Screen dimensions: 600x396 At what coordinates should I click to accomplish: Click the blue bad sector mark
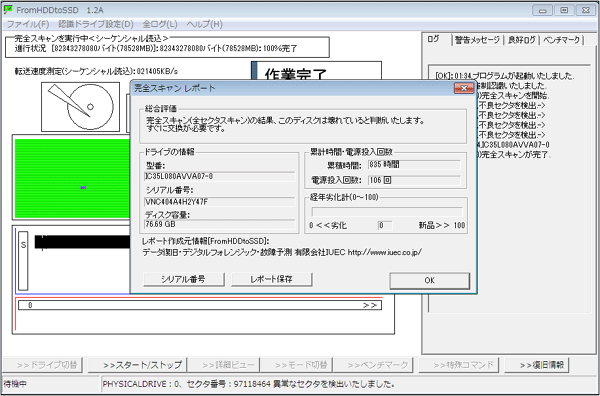(x=83, y=187)
